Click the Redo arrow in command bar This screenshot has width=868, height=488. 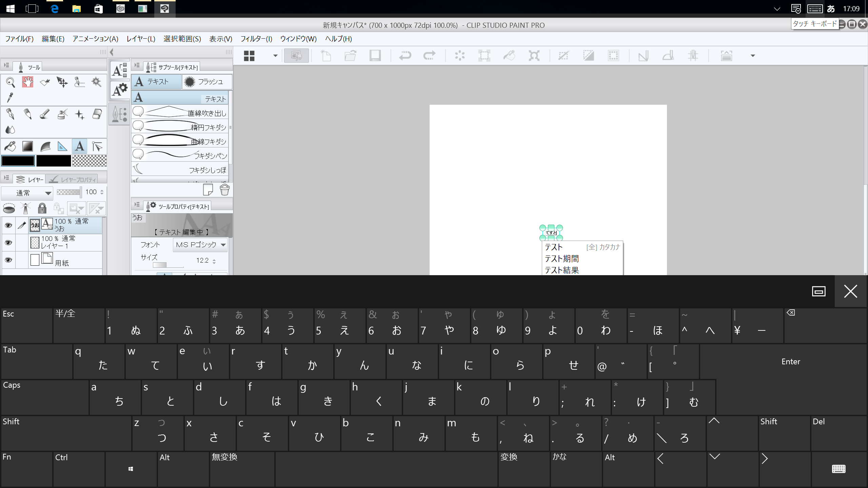click(429, 56)
